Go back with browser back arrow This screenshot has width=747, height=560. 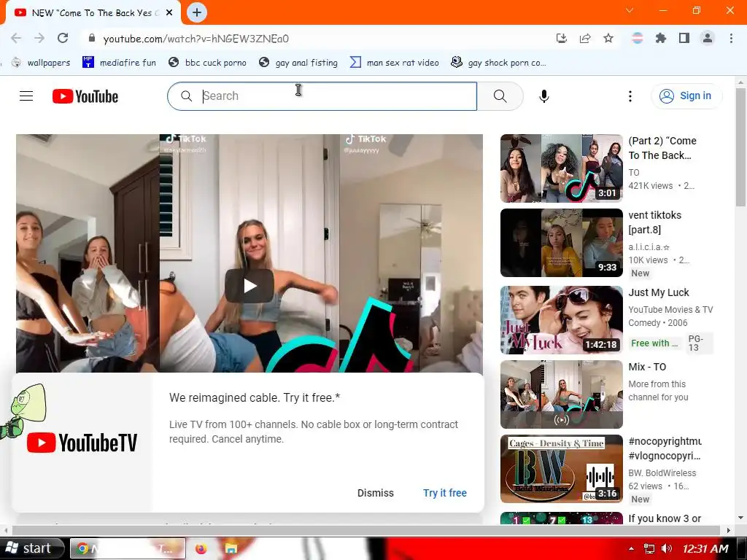coord(16,38)
